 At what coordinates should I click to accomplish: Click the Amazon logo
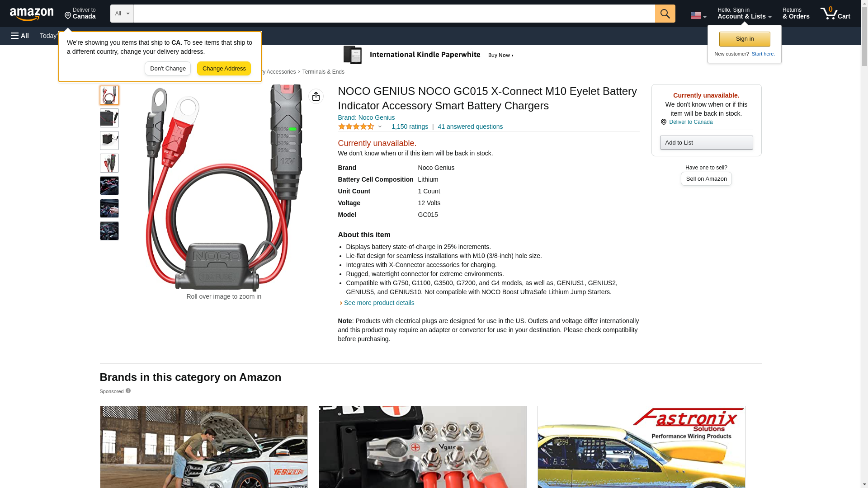tap(32, 14)
